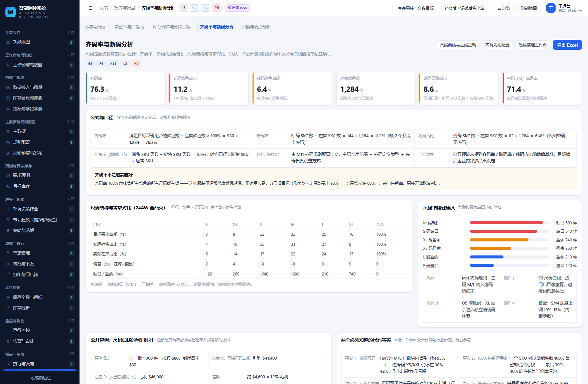
Task: Open 库存台账与账实 sidebar item
Action: 40,98
